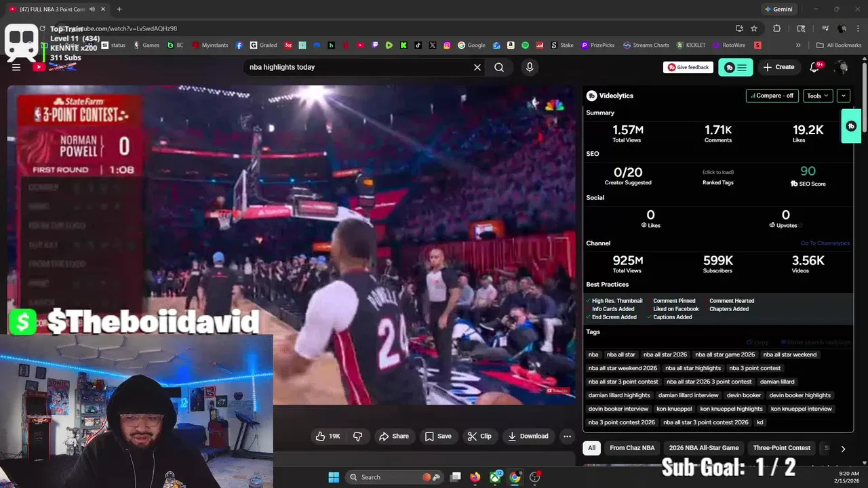Screen dimensions: 868x488
Task: Open Task View on the taskbar
Action: (456, 477)
